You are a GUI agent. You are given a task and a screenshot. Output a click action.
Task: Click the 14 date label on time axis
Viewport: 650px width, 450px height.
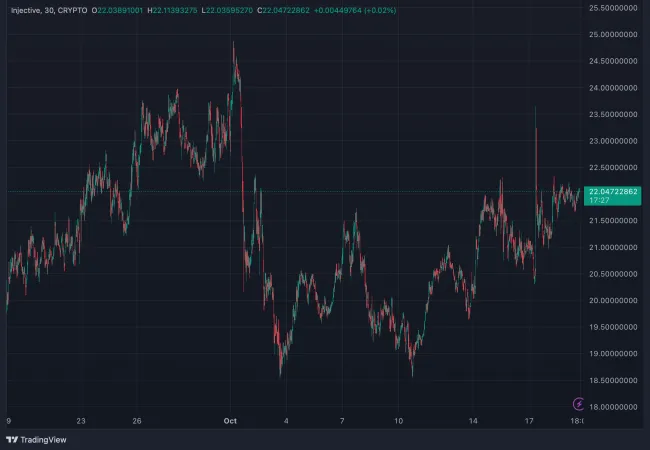pos(474,421)
